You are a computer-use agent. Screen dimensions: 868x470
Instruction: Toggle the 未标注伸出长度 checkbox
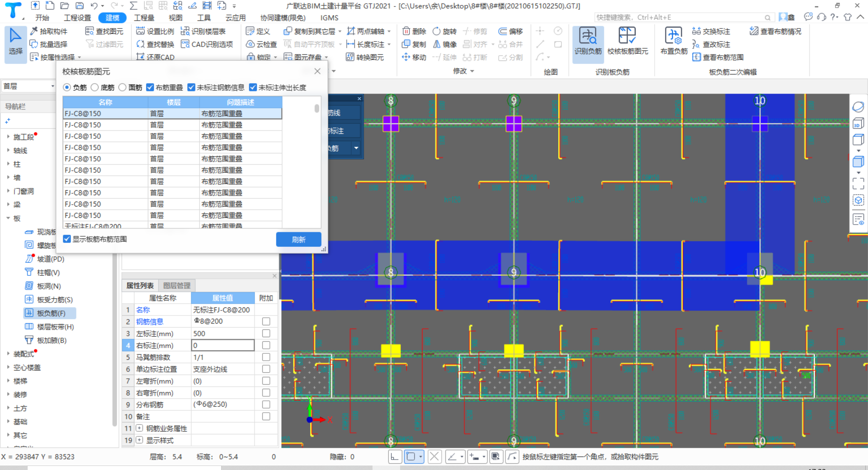(253, 88)
